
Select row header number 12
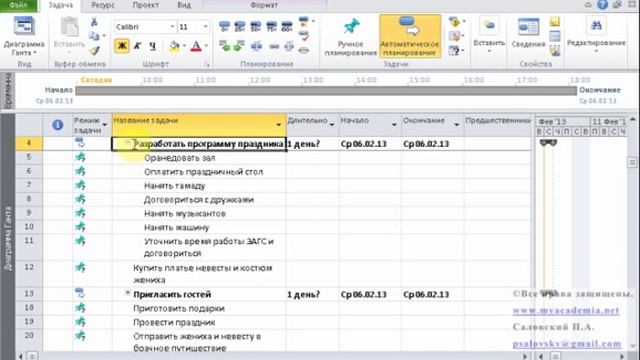click(29, 267)
